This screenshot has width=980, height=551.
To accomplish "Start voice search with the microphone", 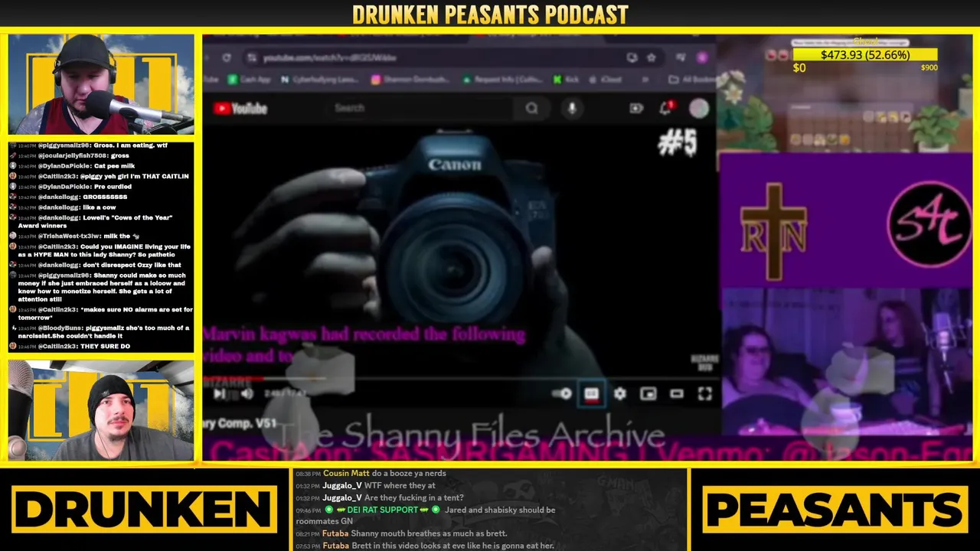I will click(572, 109).
